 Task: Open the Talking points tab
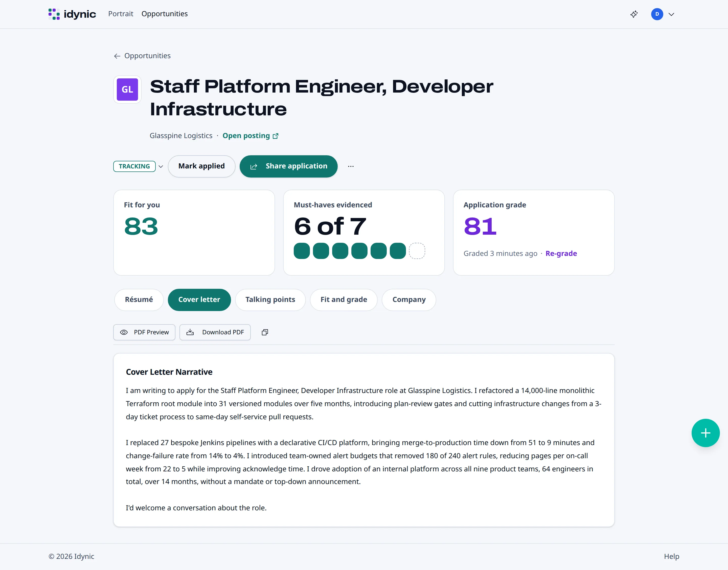click(x=270, y=300)
